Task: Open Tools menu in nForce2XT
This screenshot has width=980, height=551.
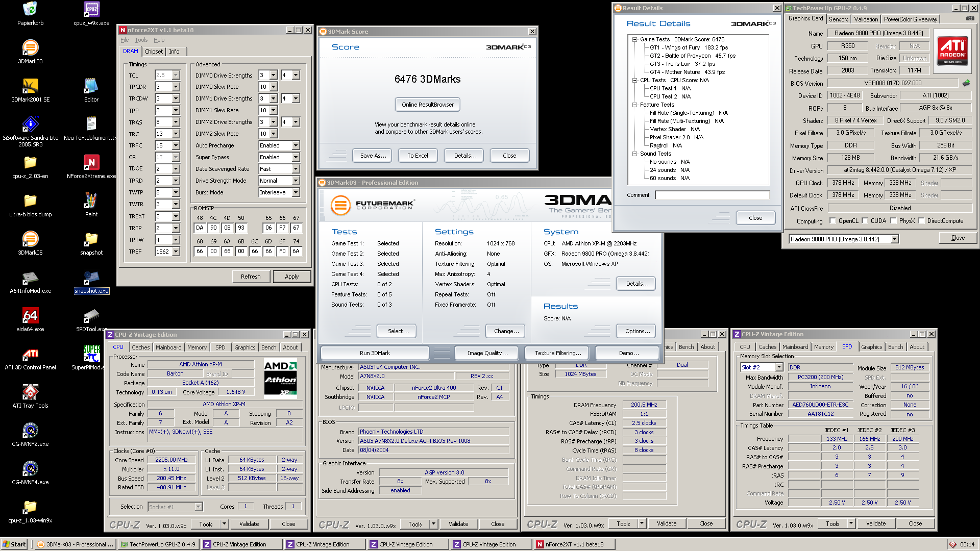Action: (141, 40)
